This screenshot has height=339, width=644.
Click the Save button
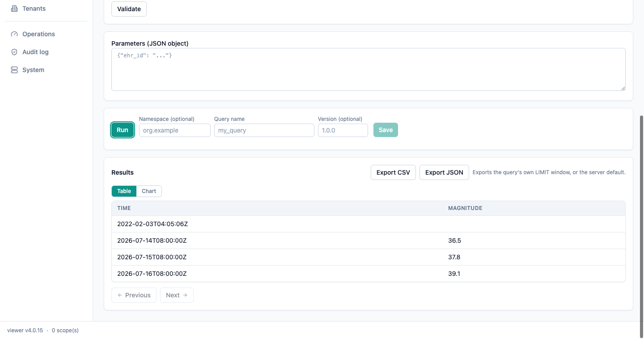(386, 130)
